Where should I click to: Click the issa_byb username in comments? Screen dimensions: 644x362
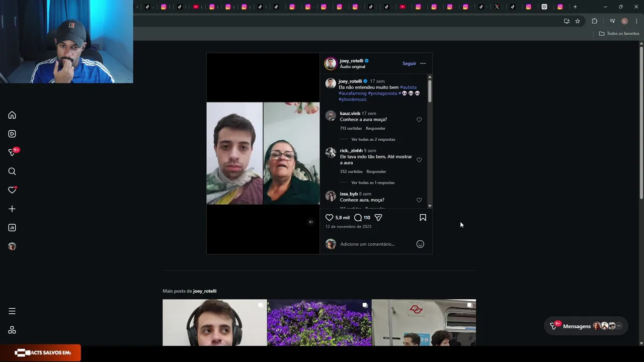coord(349,194)
